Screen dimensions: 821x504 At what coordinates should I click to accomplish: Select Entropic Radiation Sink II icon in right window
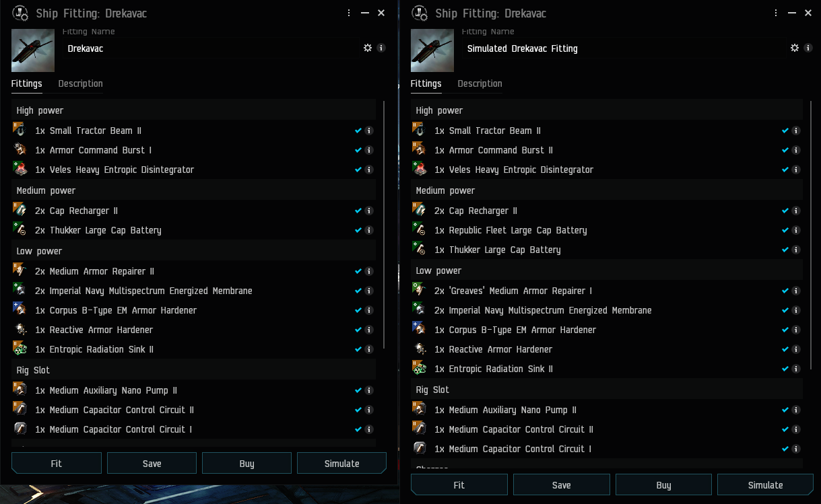(x=419, y=368)
